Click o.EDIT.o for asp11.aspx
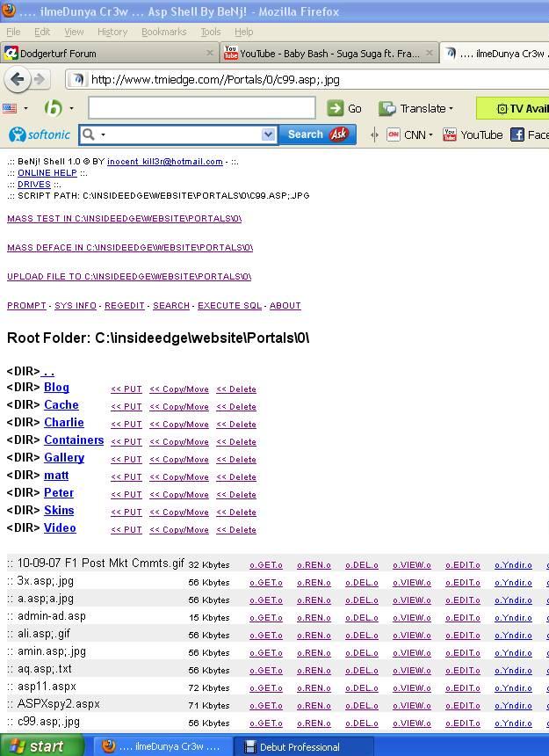 [x=463, y=688]
